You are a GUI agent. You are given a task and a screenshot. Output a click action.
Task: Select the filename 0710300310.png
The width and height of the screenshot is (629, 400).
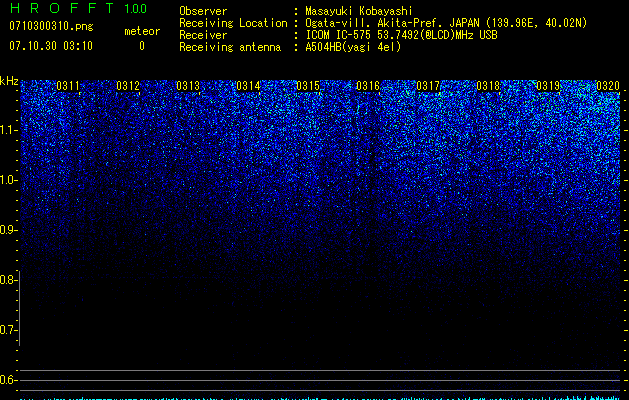pyautogui.click(x=51, y=26)
